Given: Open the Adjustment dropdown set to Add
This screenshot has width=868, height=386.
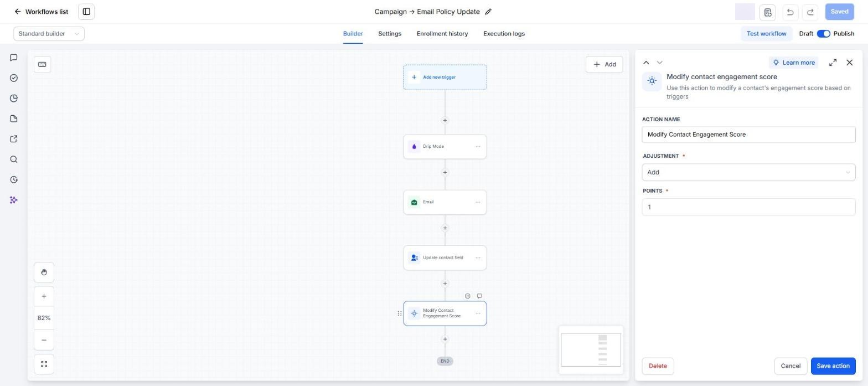Looking at the screenshot, I should [748, 172].
